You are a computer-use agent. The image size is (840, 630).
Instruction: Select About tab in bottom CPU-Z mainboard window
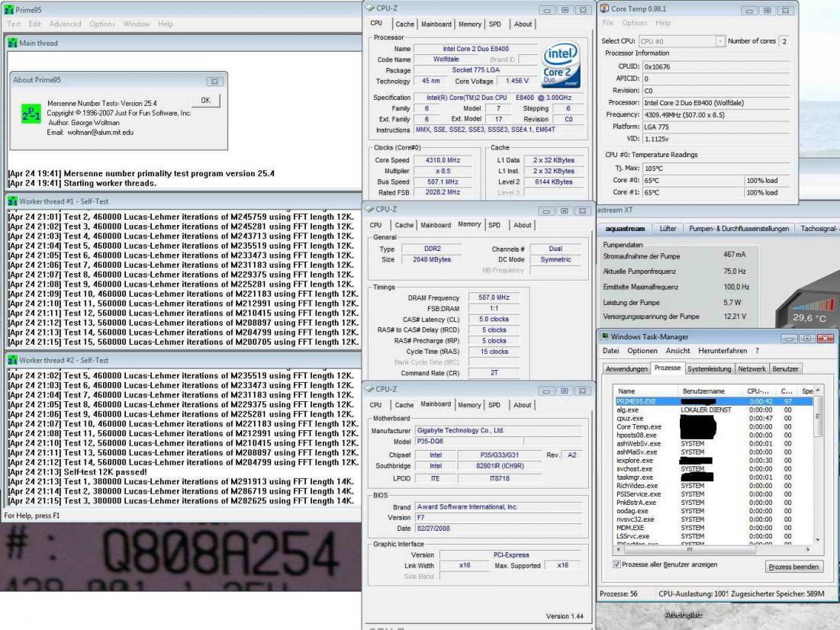pos(523,406)
